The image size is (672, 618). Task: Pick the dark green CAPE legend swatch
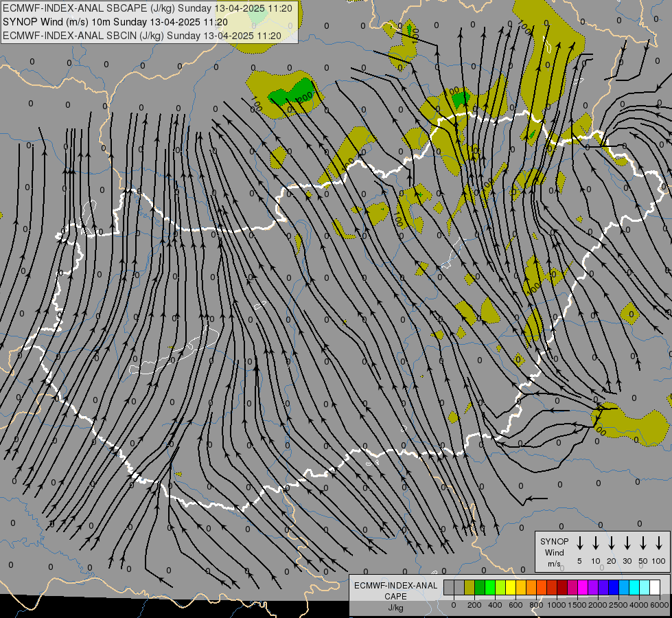coord(480,588)
